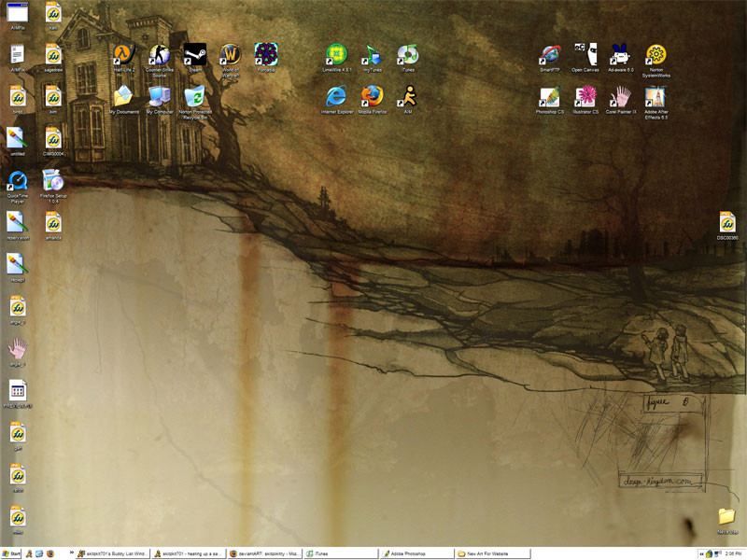747x560 pixels.
Task: Select the Mozilla Firefox desktop icon
Action: (372, 97)
